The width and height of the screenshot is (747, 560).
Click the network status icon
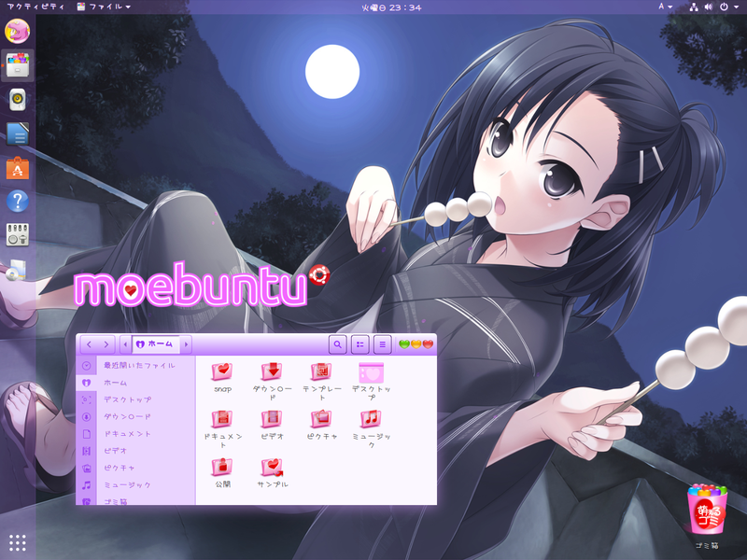coord(694,7)
